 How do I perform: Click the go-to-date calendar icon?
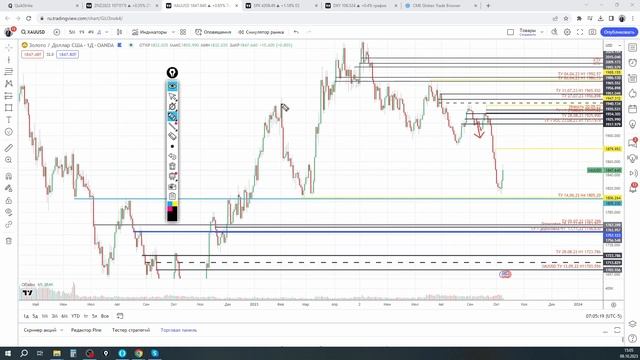tap(120, 316)
